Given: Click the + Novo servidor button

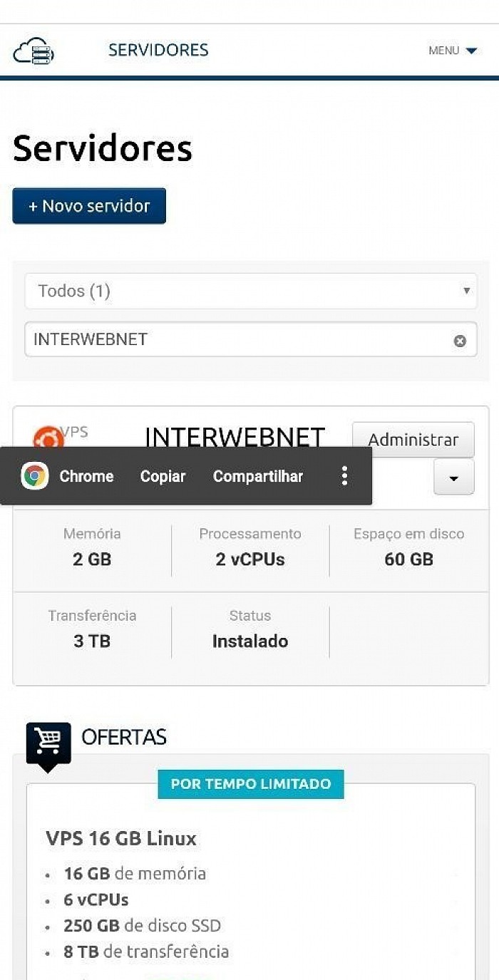Looking at the screenshot, I should tap(89, 206).
